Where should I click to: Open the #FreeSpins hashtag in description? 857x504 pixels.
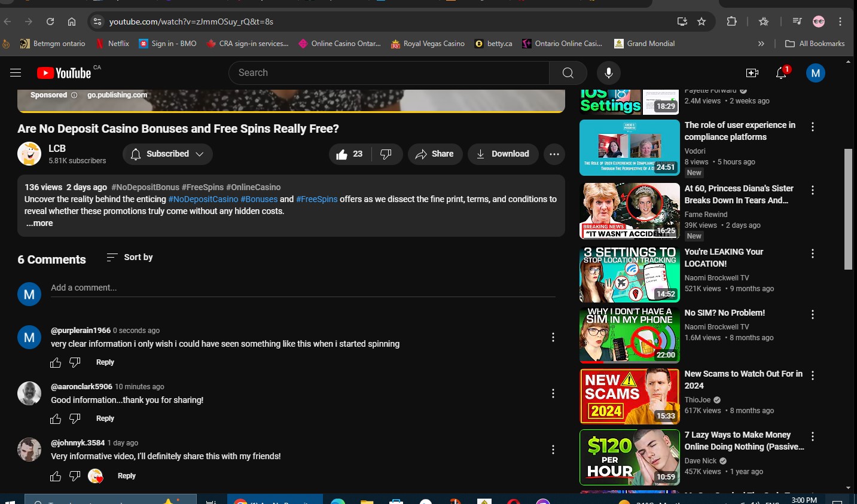tap(317, 199)
